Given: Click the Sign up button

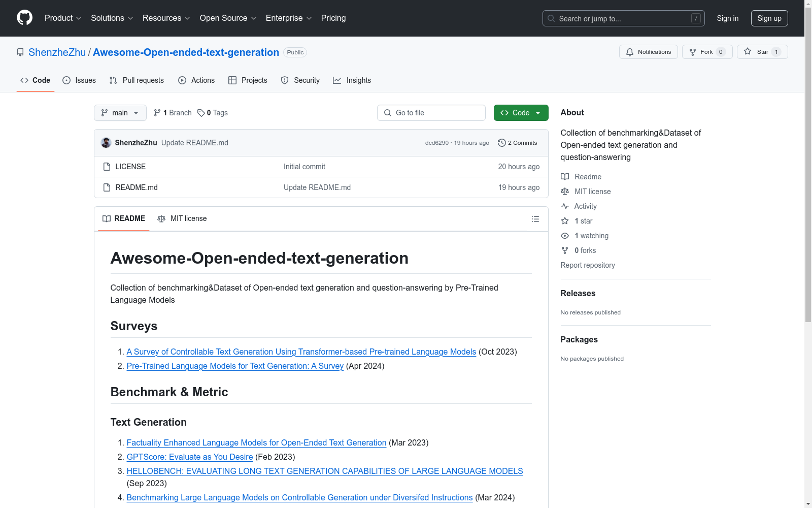Looking at the screenshot, I should [769, 18].
